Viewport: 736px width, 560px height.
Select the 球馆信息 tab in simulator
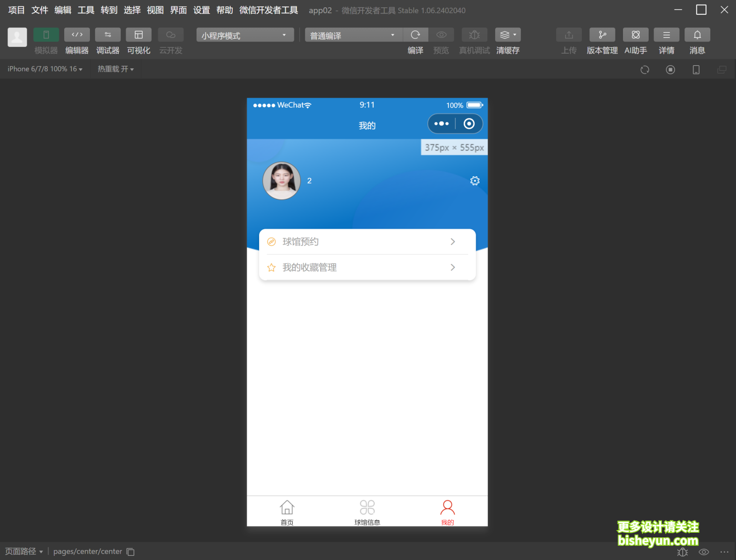pos(367,512)
